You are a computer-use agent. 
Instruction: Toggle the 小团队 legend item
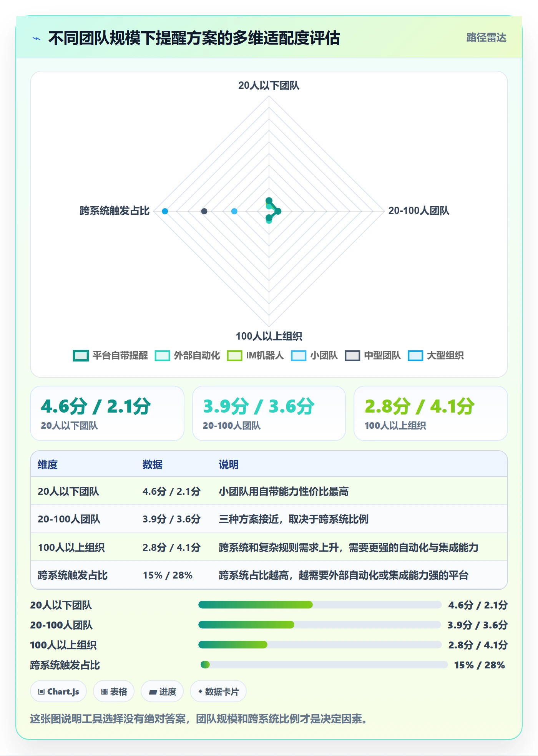point(314,356)
